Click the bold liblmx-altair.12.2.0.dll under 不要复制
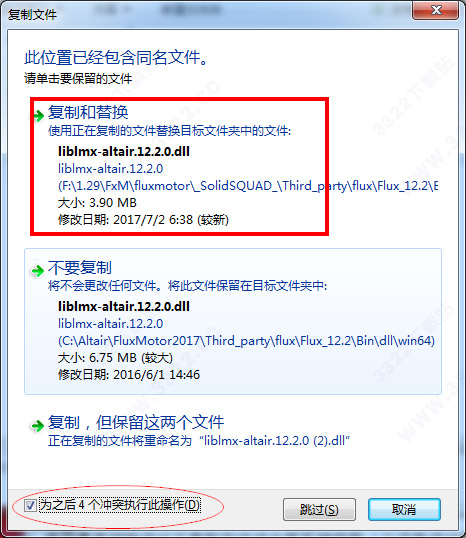The width and height of the screenshot is (466, 538). pyautogui.click(x=124, y=306)
